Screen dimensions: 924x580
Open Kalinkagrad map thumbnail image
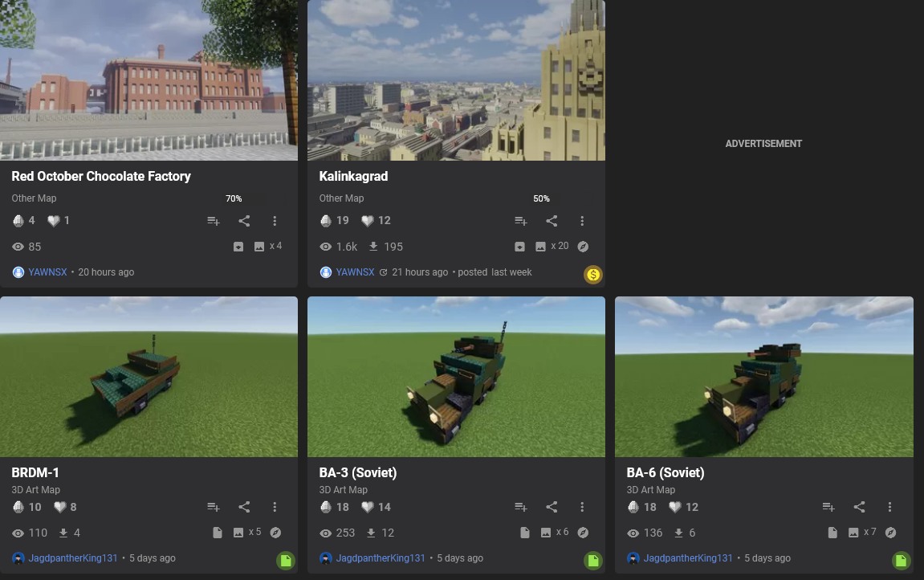coord(456,80)
